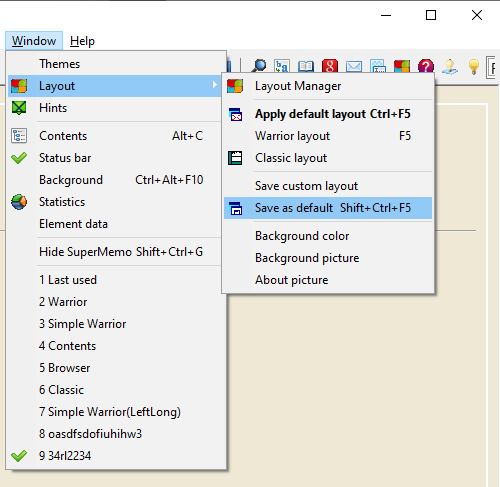Click the red Google search toolbar icon
This screenshot has width=500, height=487.
(x=330, y=66)
